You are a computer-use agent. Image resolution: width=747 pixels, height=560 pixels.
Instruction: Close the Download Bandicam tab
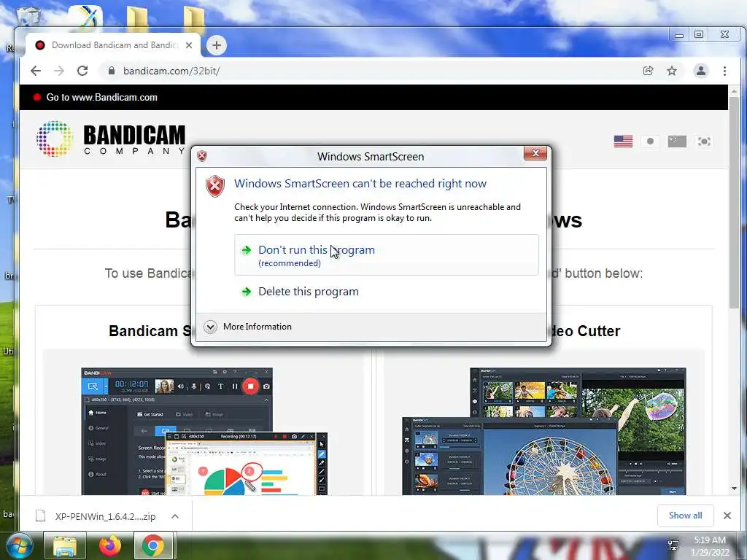[x=189, y=45]
